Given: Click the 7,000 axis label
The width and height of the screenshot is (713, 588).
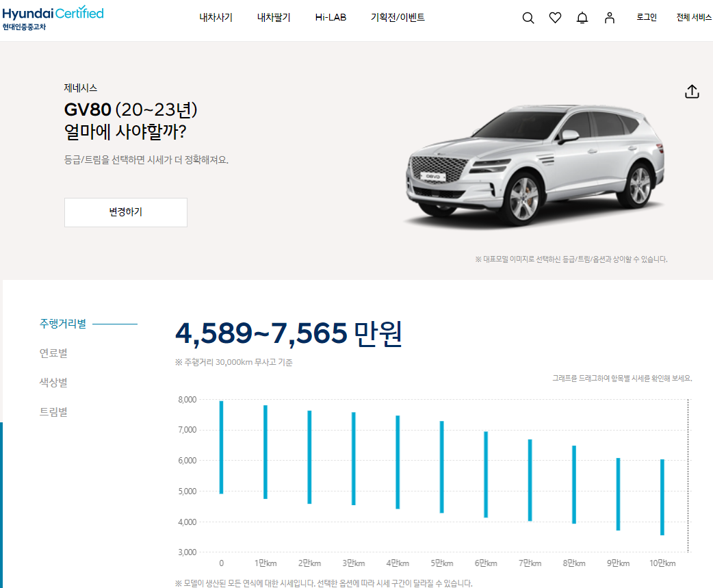Looking at the screenshot, I should click(187, 430).
